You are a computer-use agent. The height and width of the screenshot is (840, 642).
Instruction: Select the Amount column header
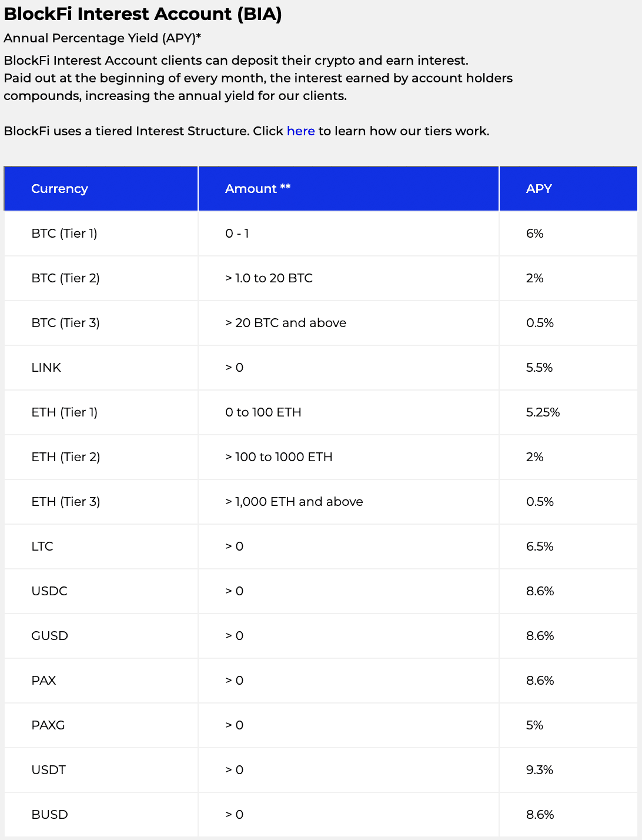pos(349,188)
